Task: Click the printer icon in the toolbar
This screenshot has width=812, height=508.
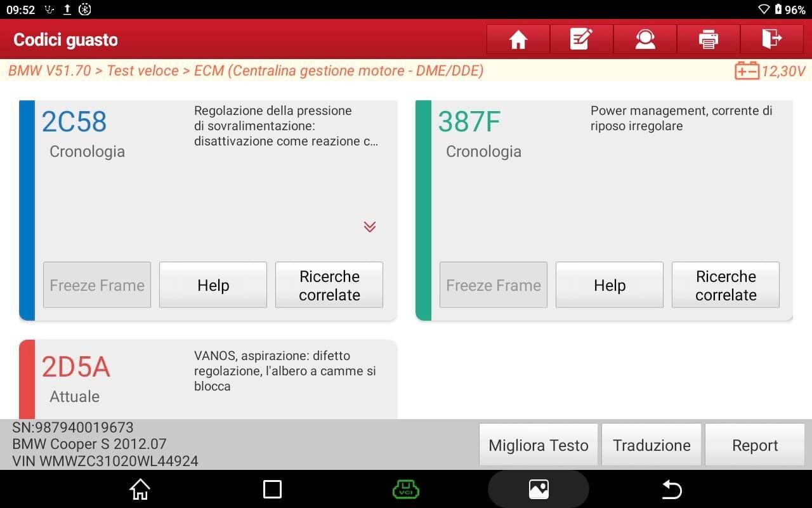Action: [x=708, y=39]
